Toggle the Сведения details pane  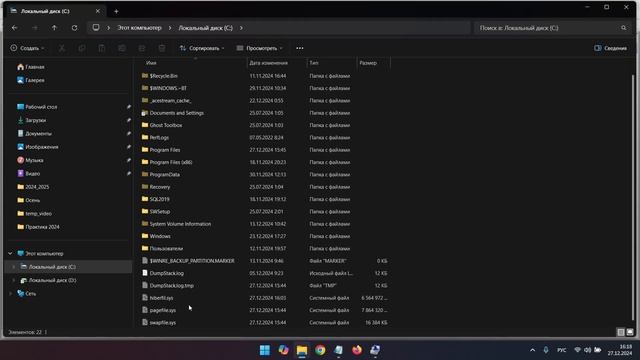(x=611, y=48)
